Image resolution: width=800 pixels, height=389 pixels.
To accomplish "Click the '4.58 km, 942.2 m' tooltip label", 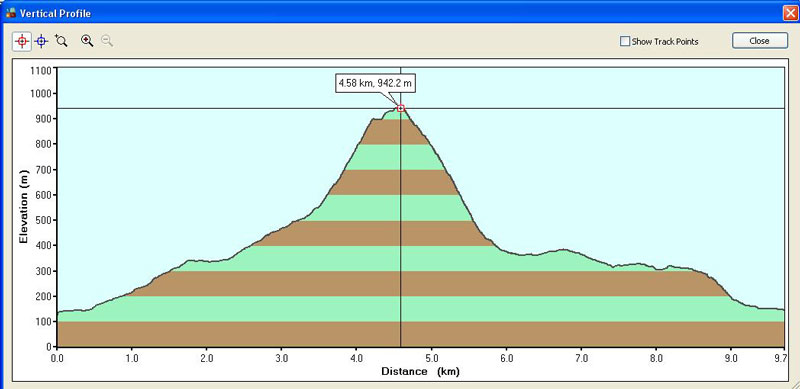I will (376, 84).
